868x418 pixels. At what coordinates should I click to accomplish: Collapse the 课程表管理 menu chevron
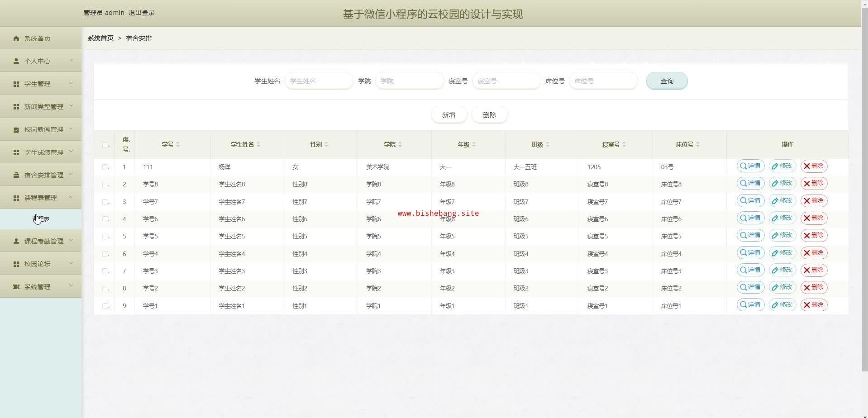point(71,197)
